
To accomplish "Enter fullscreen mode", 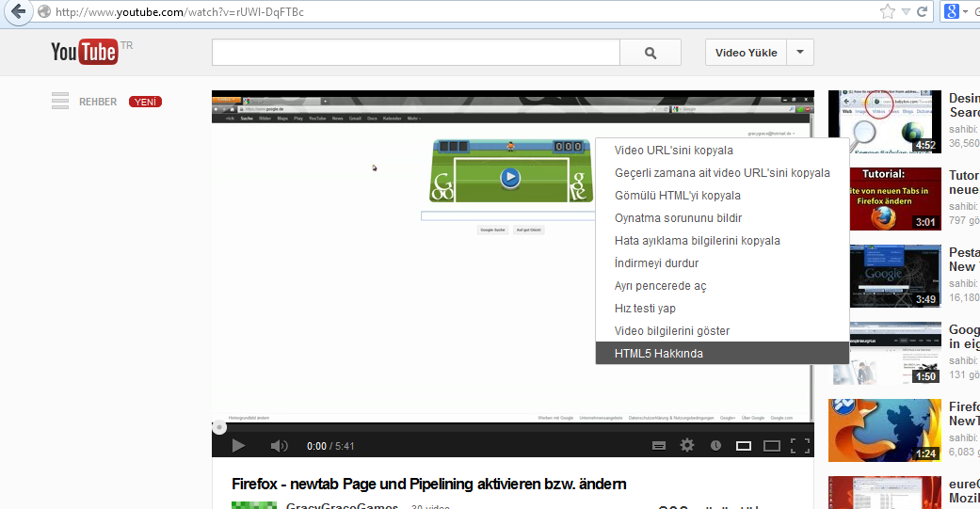I will pos(800,446).
